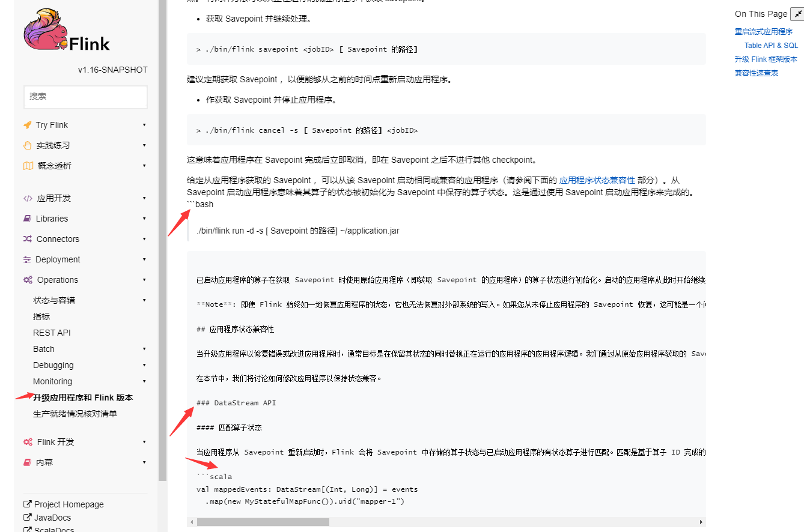804x532 pixels.
Task: Follow the JavaDocs link
Action: tap(52, 518)
